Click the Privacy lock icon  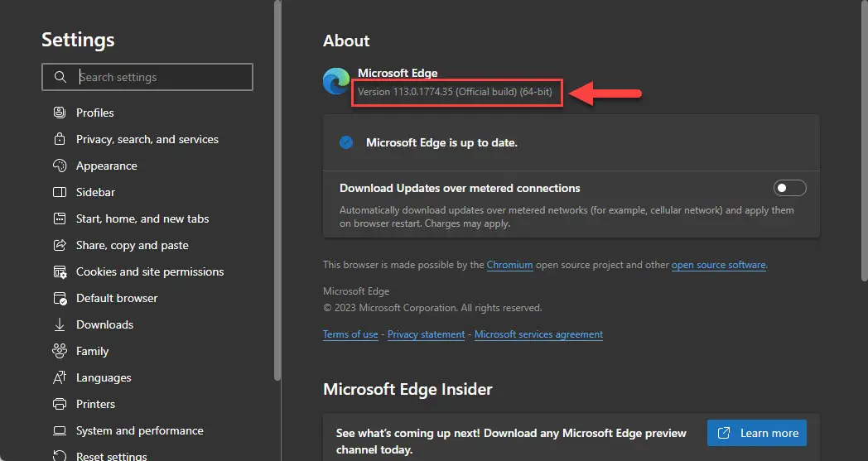click(x=60, y=139)
